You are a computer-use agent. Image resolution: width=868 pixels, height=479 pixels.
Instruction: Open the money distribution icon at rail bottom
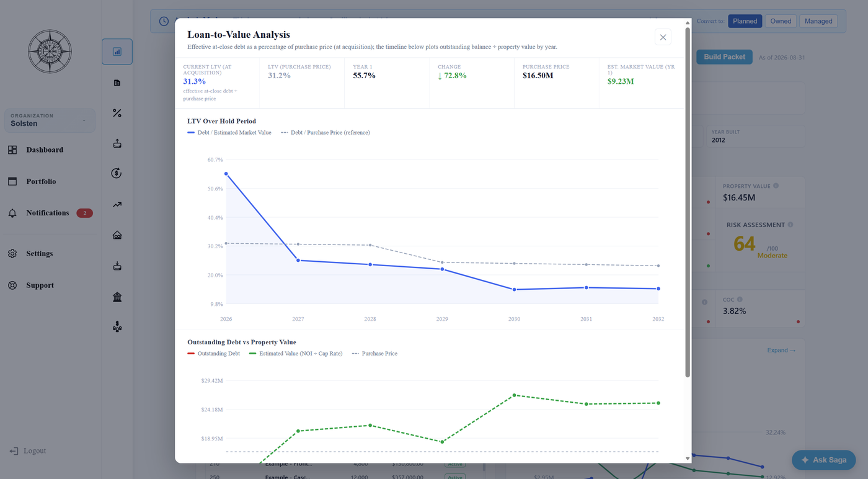pyautogui.click(x=117, y=327)
